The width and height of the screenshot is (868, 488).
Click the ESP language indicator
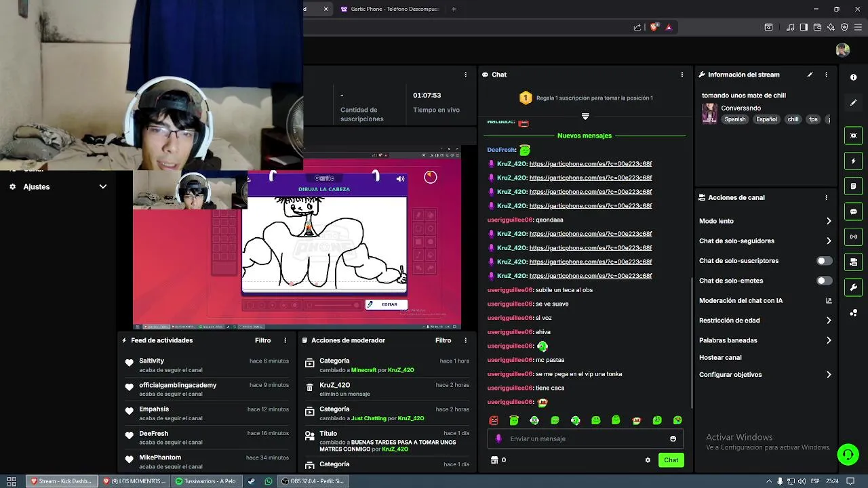click(x=815, y=481)
